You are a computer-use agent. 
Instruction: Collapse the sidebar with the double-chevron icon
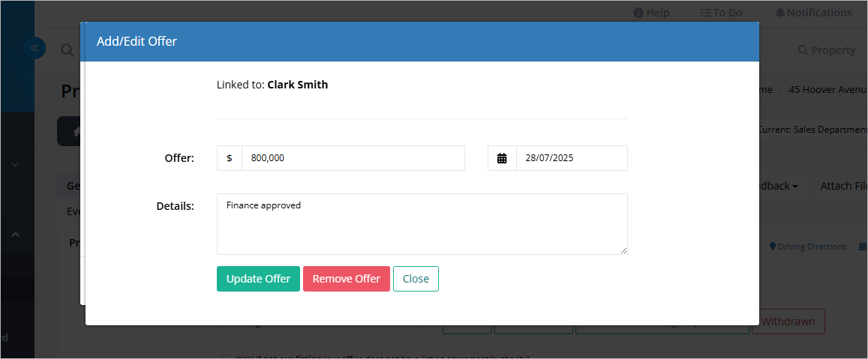(35, 48)
